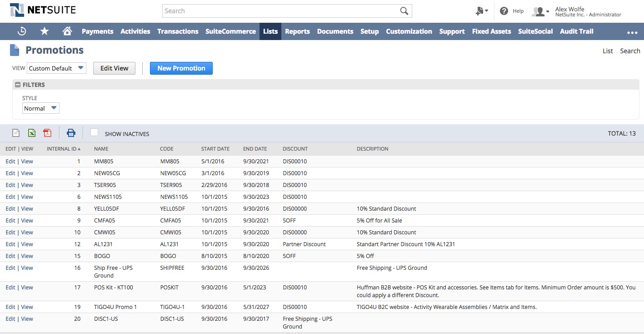Click the Edit View button
This screenshot has height=334, width=644.
point(114,68)
